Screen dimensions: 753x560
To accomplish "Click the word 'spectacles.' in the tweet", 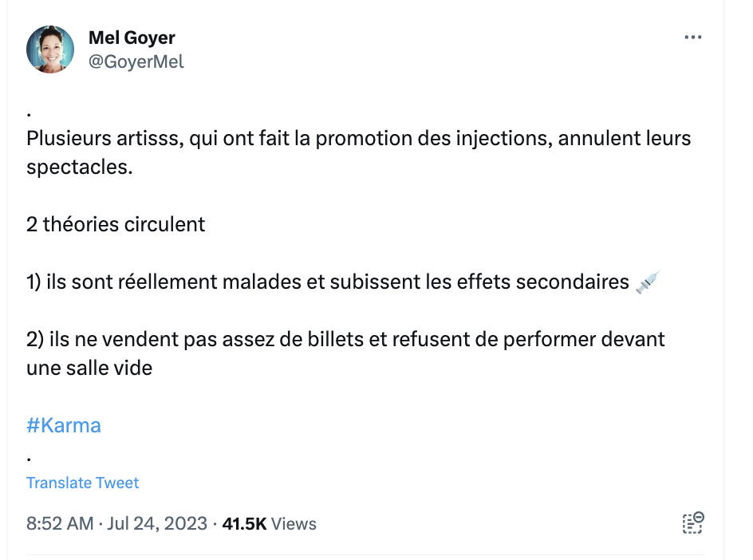I will click(x=80, y=168).
